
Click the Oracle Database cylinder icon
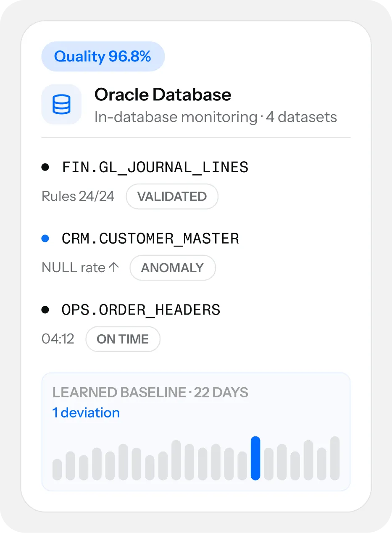(x=61, y=104)
